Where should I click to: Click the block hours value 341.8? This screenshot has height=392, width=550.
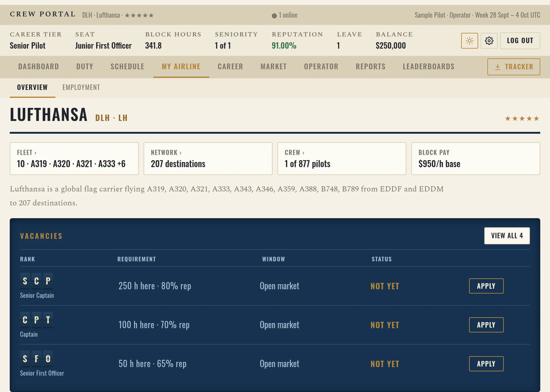[x=153, y=46]
